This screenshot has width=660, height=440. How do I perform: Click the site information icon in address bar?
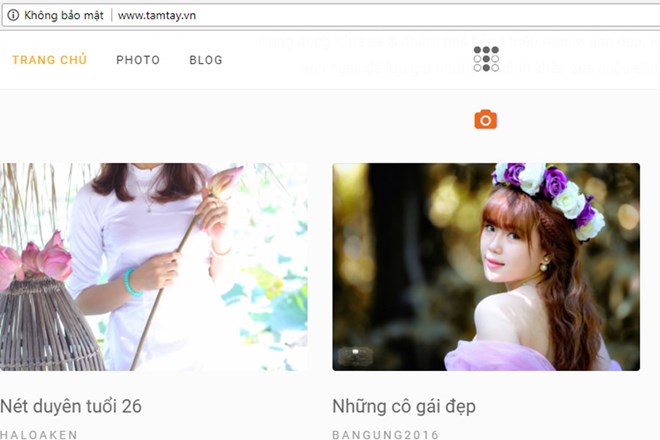(x=10, y=16)
